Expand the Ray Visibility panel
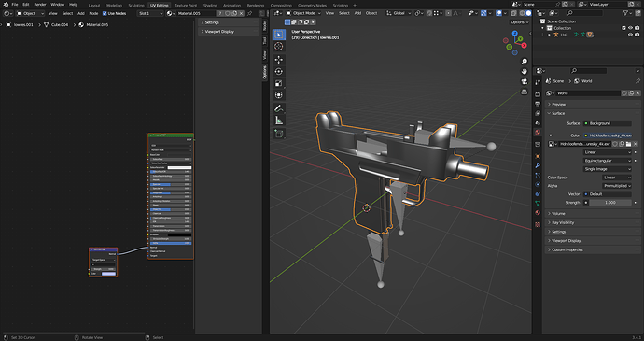Viewport: 644px width, 341px height. [x=593, y=222]
